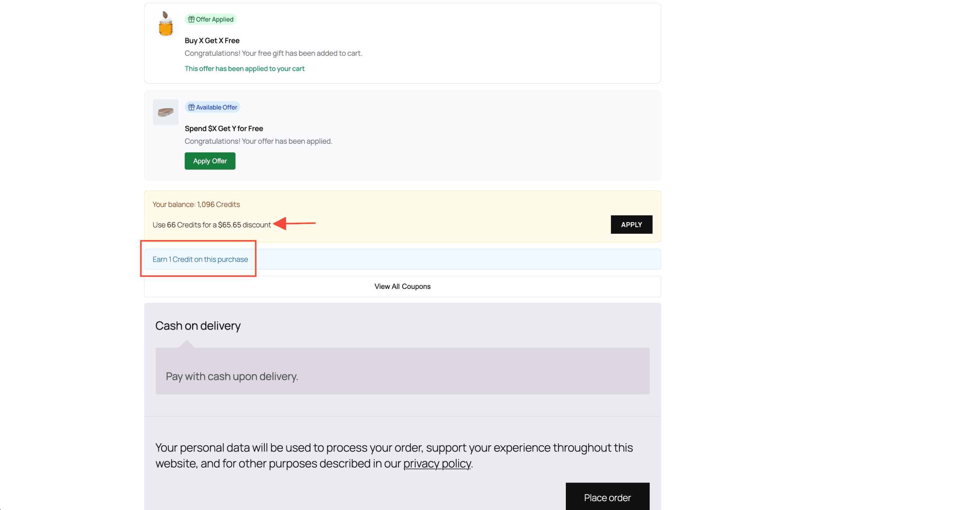Click the highlighted Earn 1 Credit banner
Image resolution: width=980 pixels, height=510 pixels.
click(200, 259)
